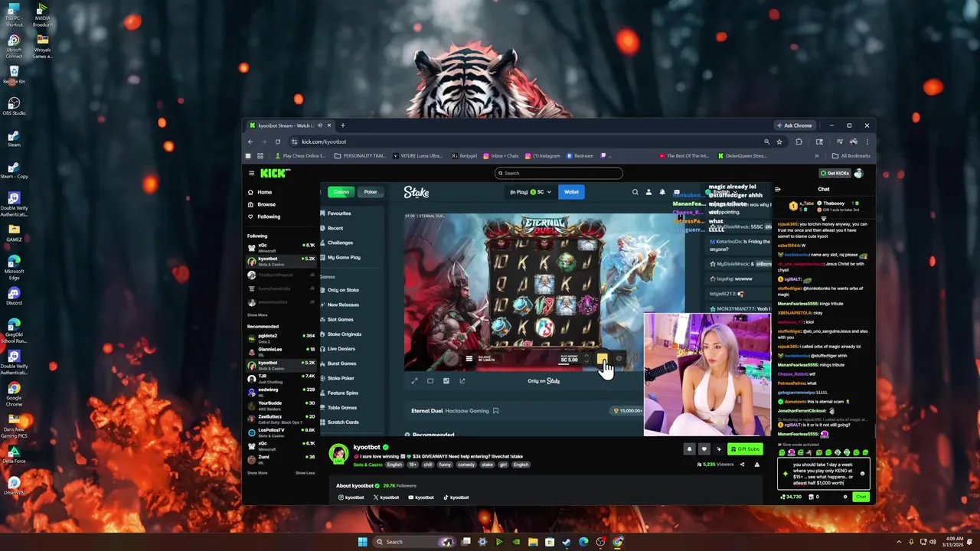The image size is (980, 551).
Task: Click the green KICK logo
Action: pos(274,173)
